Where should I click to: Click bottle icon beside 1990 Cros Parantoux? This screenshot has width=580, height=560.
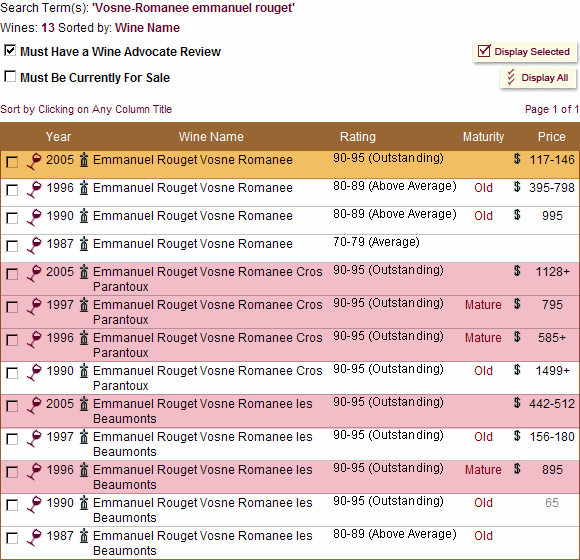coord(84,371)
